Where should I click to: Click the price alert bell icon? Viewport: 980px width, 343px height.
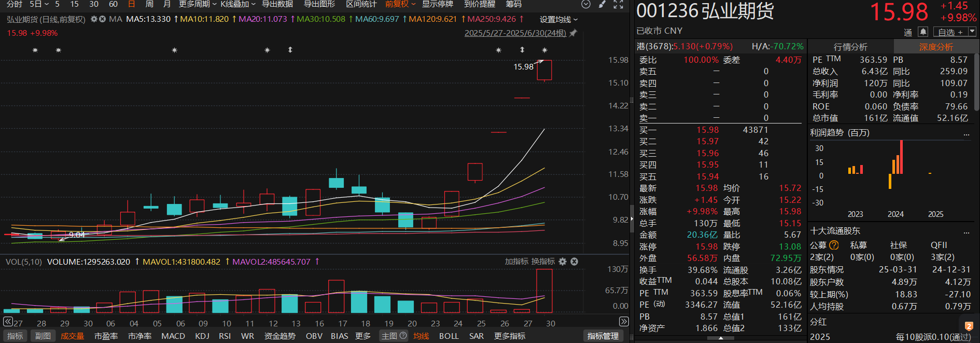923,32
